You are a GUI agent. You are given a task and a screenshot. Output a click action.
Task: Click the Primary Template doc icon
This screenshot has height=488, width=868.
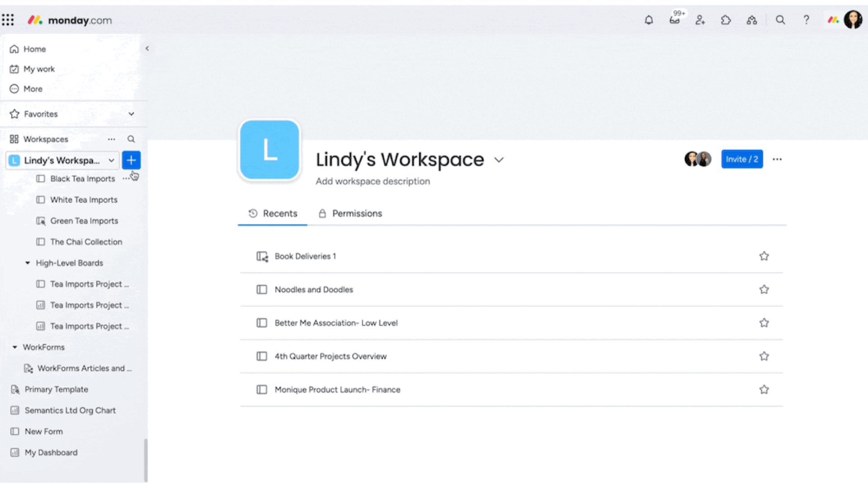point(15,389)
